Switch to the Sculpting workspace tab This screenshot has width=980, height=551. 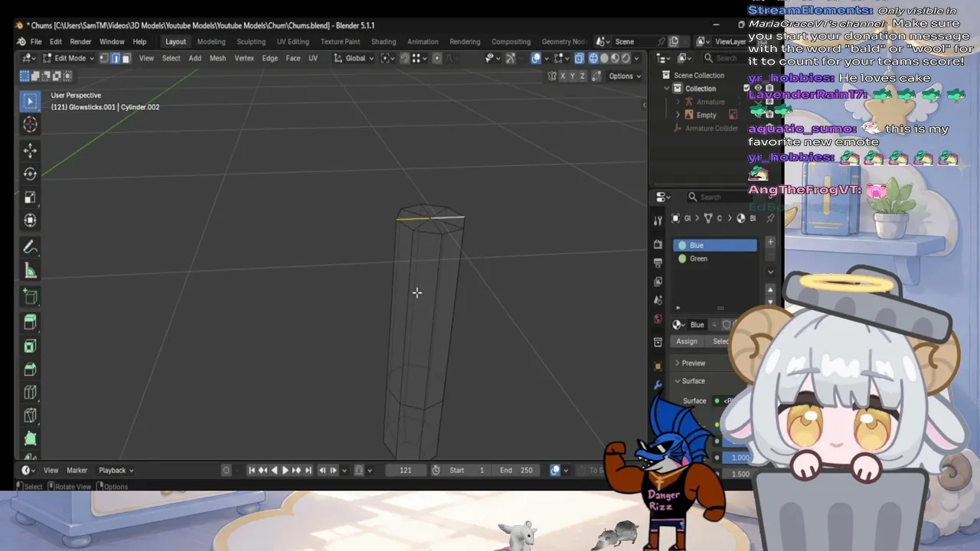click(251, 41)
